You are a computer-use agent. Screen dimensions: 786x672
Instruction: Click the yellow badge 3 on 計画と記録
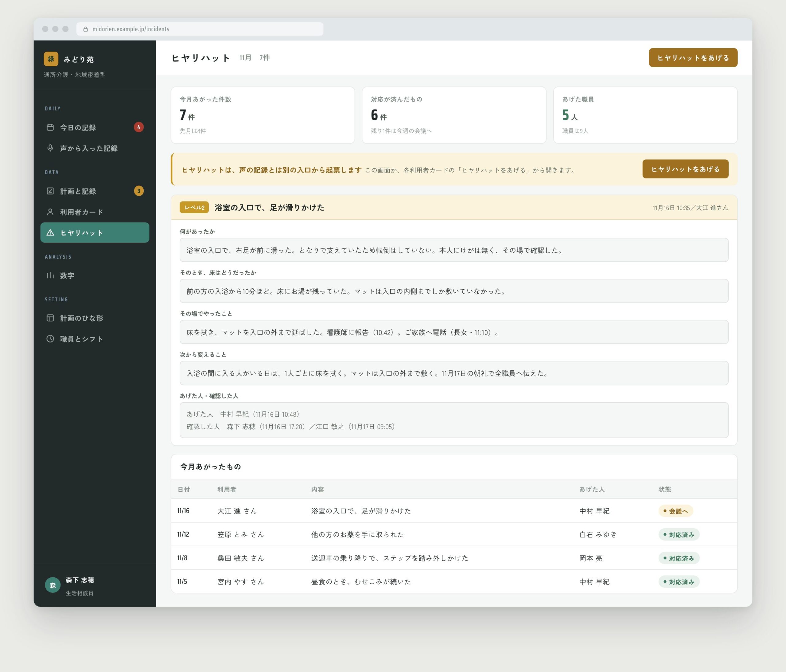pos(138,191)
